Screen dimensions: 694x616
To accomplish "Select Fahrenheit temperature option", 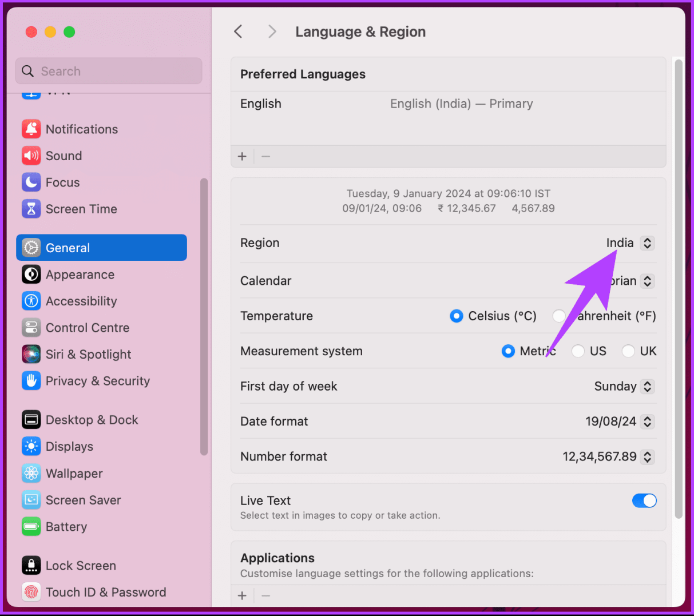I will click(x=559, y=316).
